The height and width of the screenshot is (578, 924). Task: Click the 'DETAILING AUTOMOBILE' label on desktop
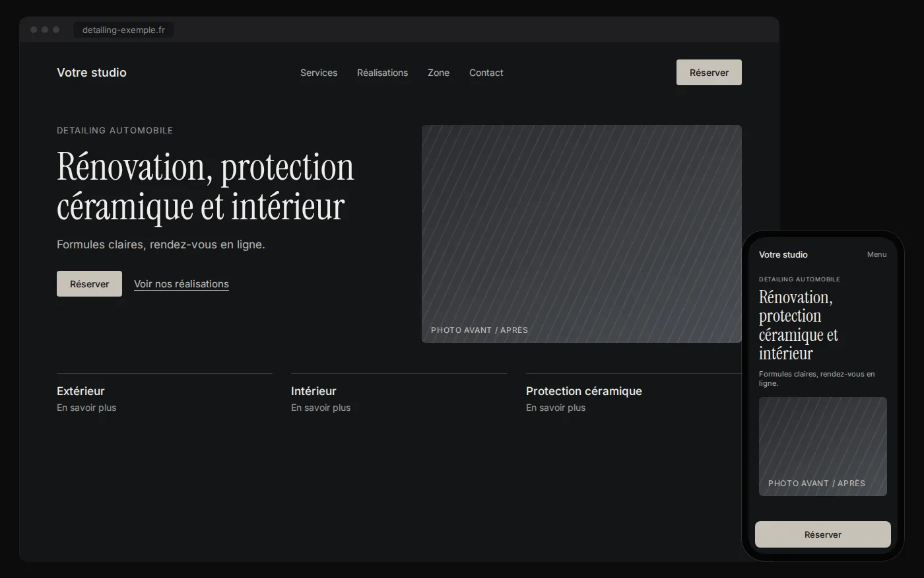[x=115, y=130]
